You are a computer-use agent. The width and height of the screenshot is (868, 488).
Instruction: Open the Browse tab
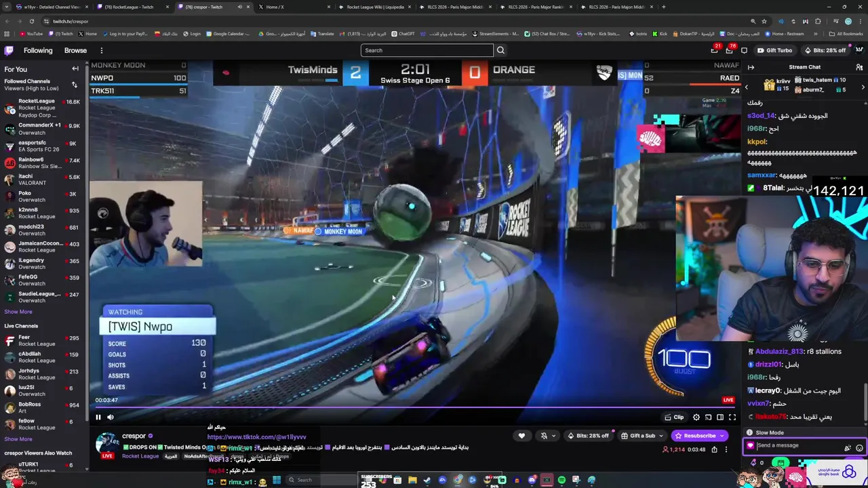pyautogui.click(x=75, y=50)
